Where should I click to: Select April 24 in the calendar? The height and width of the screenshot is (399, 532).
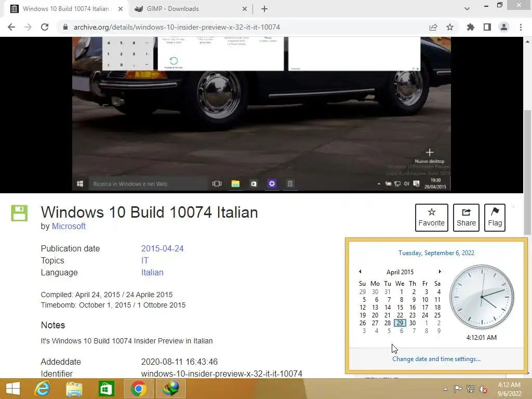[x=425, y=315]
